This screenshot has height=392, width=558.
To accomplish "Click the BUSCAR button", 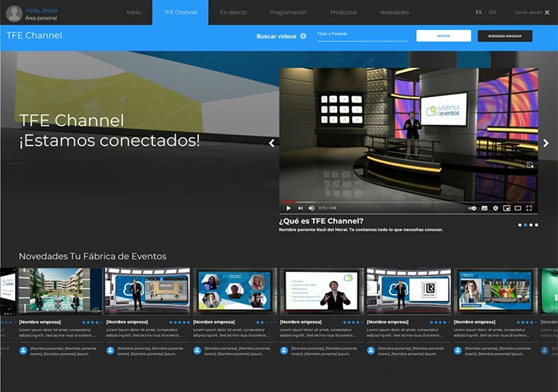I will pyautogui.click(x=443, y=36).
